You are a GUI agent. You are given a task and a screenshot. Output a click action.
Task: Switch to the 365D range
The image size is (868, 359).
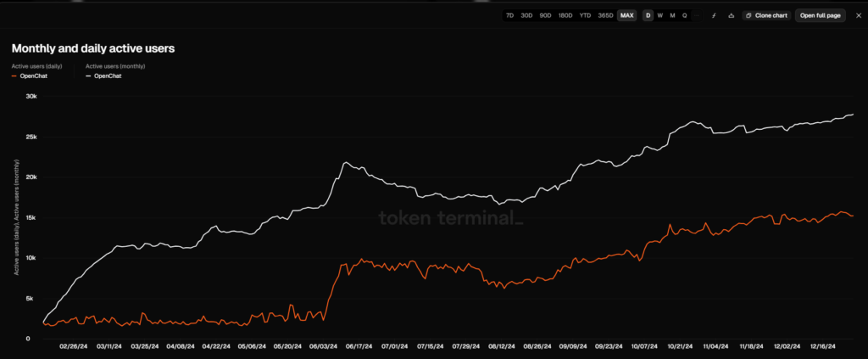tap(605, 15)
